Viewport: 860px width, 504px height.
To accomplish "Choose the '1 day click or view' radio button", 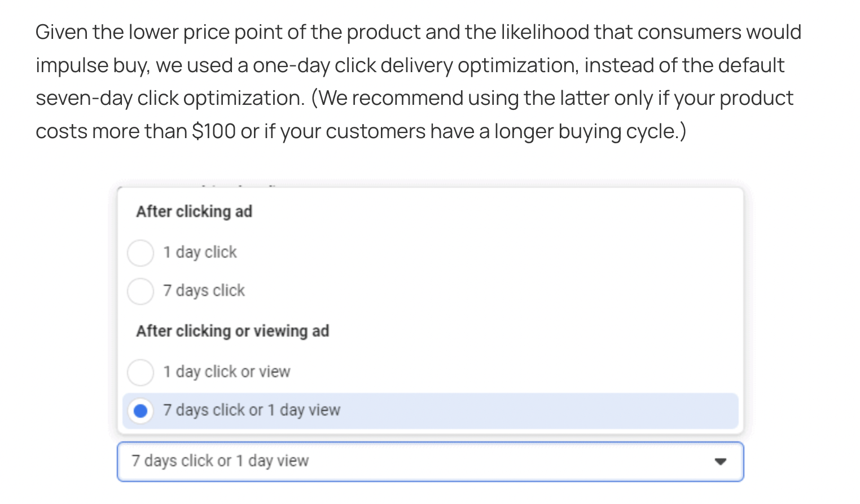I will [x=141, y=372].
